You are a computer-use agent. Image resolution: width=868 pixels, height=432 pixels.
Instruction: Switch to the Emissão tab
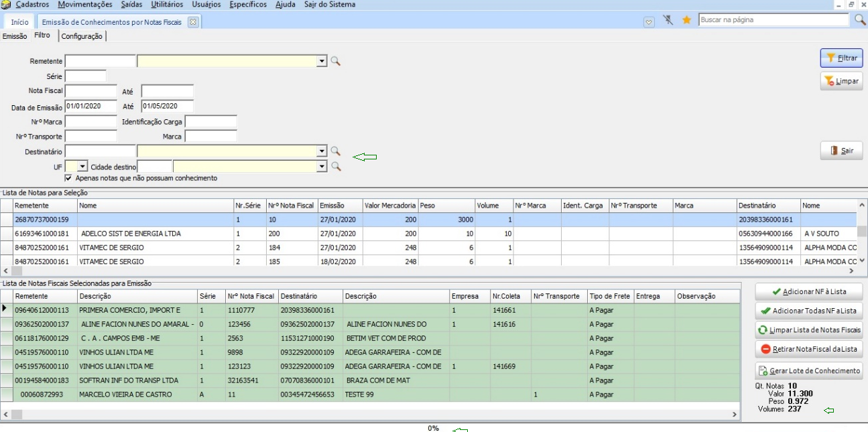coord(15,36)
